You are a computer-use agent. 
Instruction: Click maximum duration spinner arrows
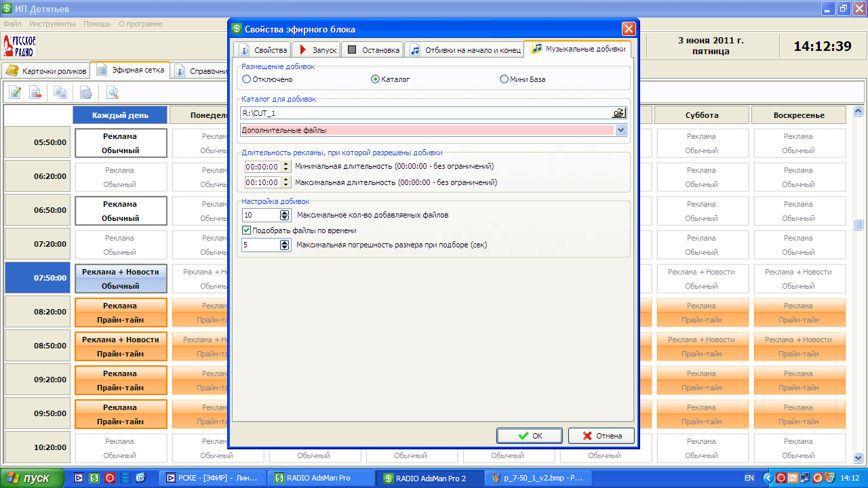pyautogui.click(x=285, y=182)
